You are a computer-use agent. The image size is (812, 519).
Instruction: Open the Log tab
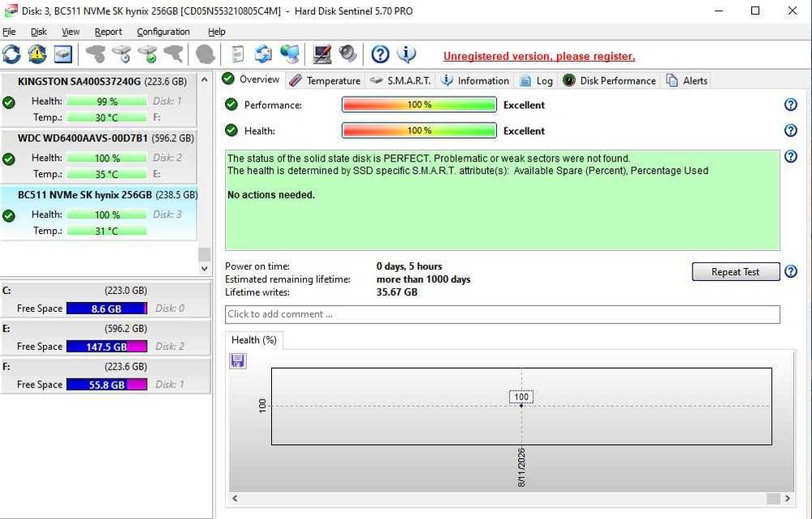point(536,80)
